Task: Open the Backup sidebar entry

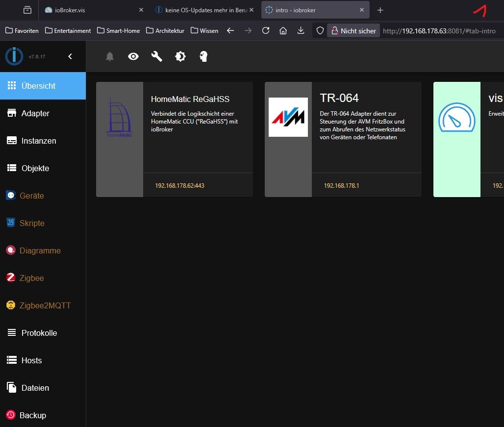Action: pyautogui.click(x=32, y=415)
